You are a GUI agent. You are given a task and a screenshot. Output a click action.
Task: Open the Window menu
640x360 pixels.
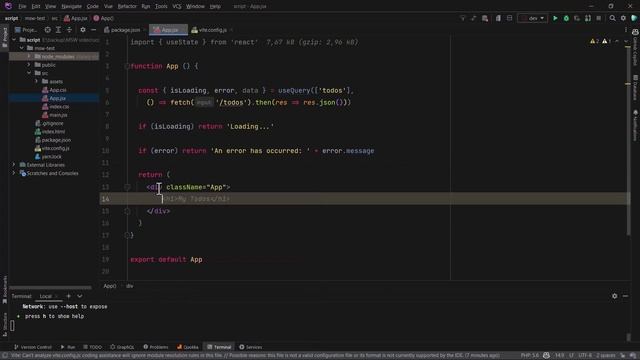(x=195, y=7)
